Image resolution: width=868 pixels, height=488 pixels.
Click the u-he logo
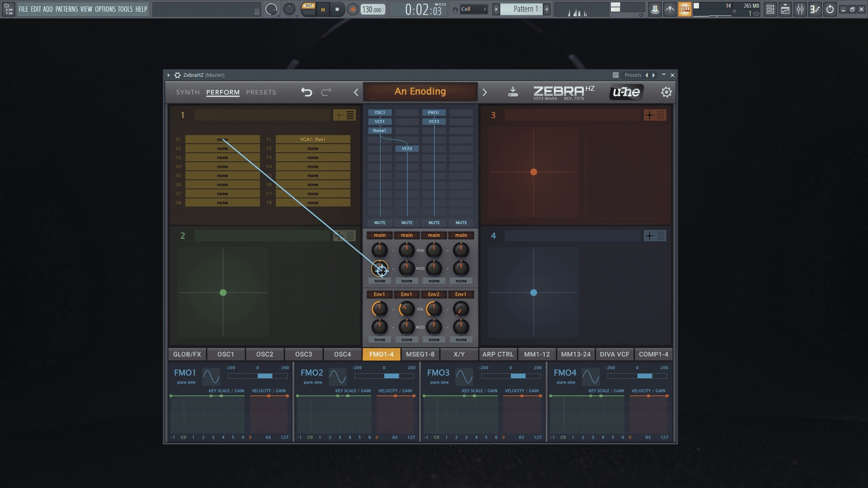[x=626, y=92]
